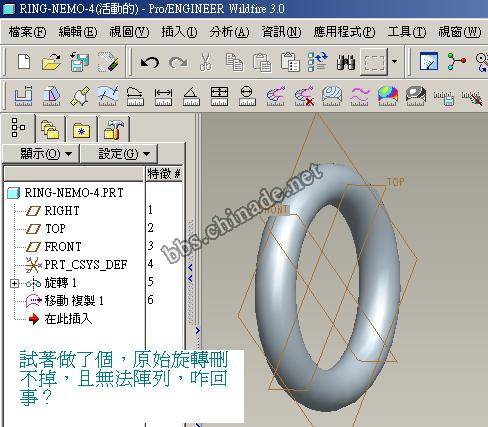The width and height of the screenshot is (488, 427).
Task: Open the 分析(A) menu
Action: (x=229, y=32)
